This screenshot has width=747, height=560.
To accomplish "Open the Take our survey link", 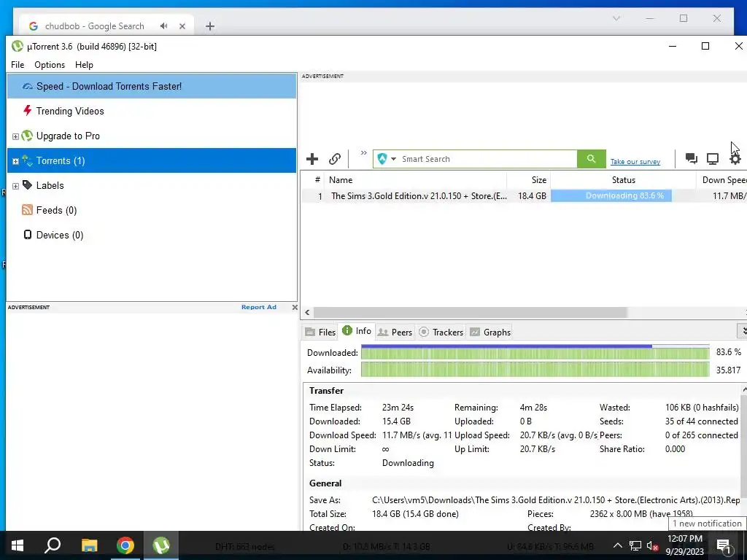I will 635,162.
